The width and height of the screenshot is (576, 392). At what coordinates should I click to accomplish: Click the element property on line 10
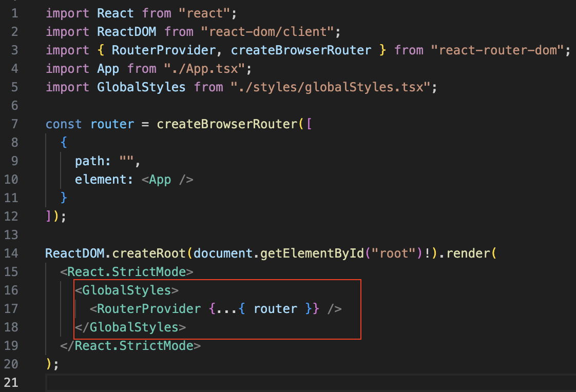tap(101, 180)
